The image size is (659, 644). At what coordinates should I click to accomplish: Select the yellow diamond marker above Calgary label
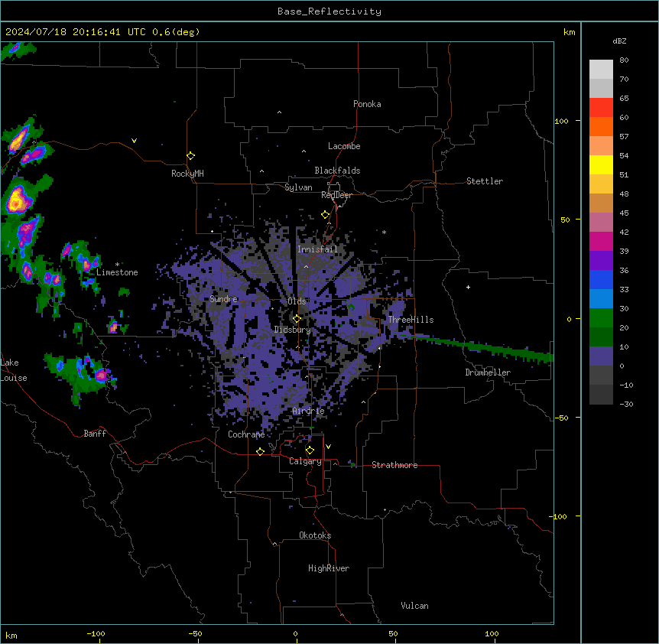tap(310, 450)
